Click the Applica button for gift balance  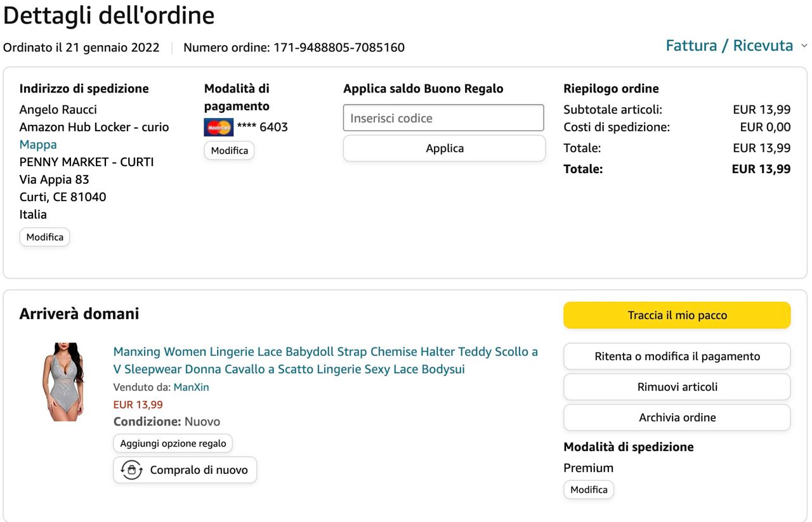tap(444, 148)
